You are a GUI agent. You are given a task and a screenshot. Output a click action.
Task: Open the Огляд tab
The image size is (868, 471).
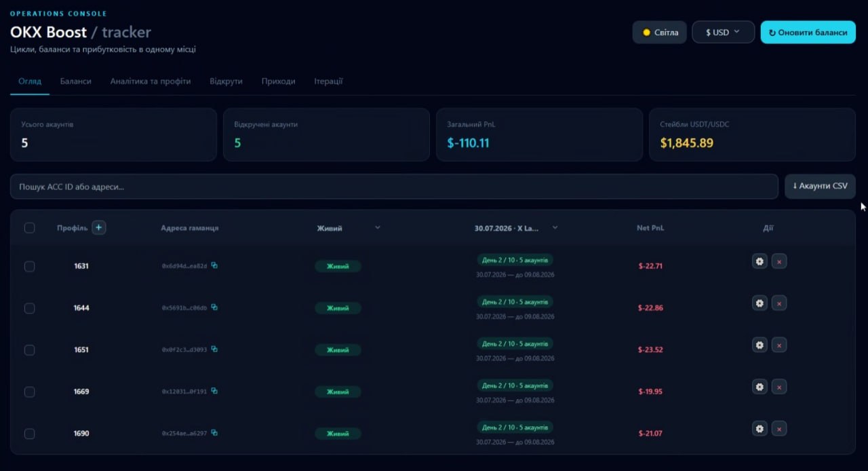click(30, 81)
